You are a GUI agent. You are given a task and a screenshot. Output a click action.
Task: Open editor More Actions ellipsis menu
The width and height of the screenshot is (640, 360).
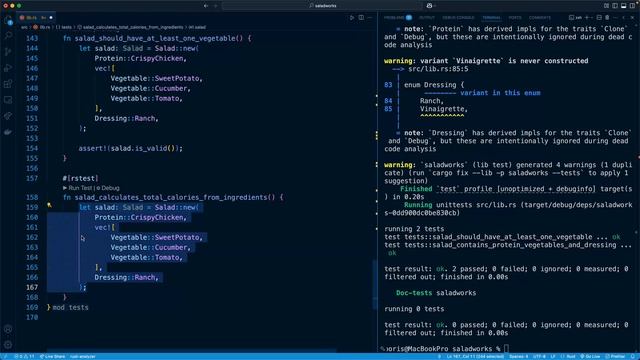coord(370,18)
